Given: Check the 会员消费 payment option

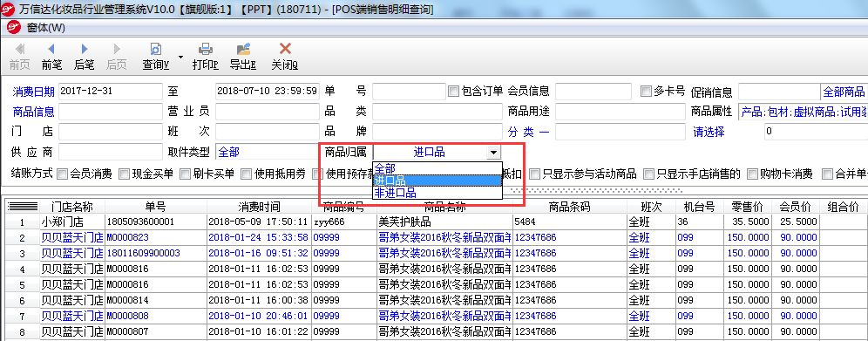Looking at the screenshot, I should pos(62,174).
